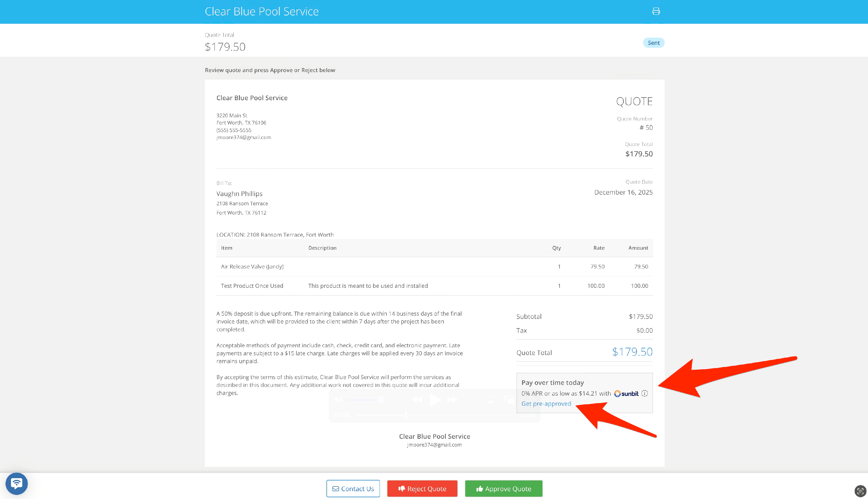Mute using the video volume speaker icon
This screenshot has width=868, height=499.
tap(338, 400)
